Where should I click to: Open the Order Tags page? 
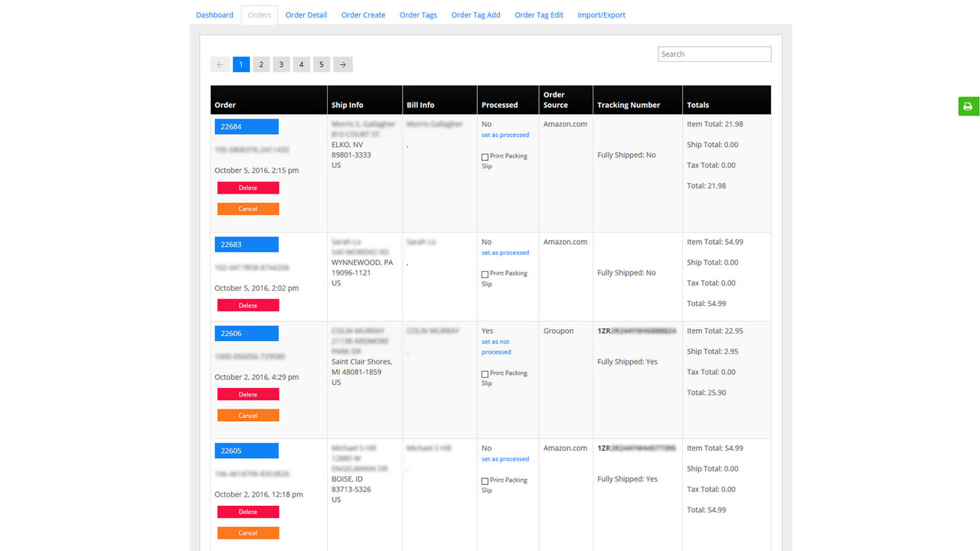click(x=418, y=14)
